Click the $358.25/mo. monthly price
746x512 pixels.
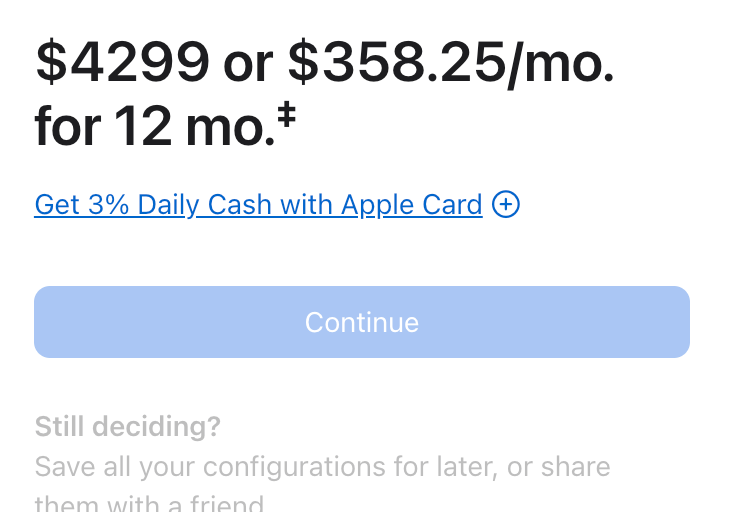pyautogui.click(x=451, y=62)
